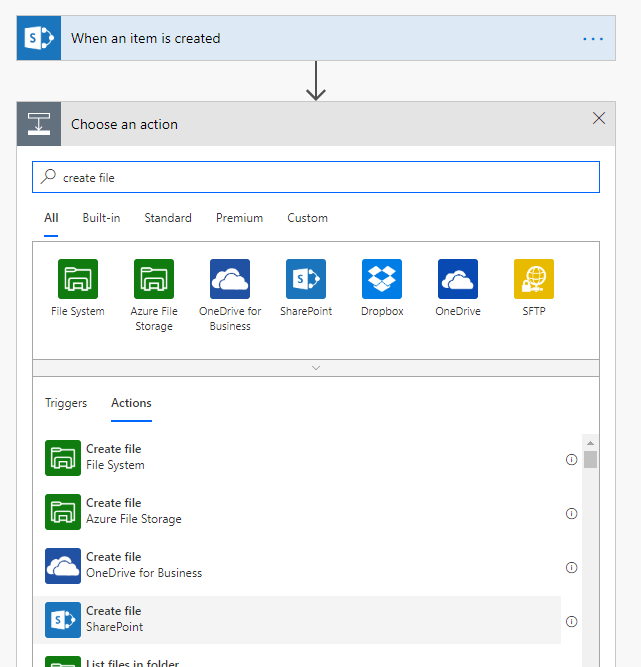641x667 pixels.
Task: Click the actions list scroll up arrow
Action: coord(590,443)
